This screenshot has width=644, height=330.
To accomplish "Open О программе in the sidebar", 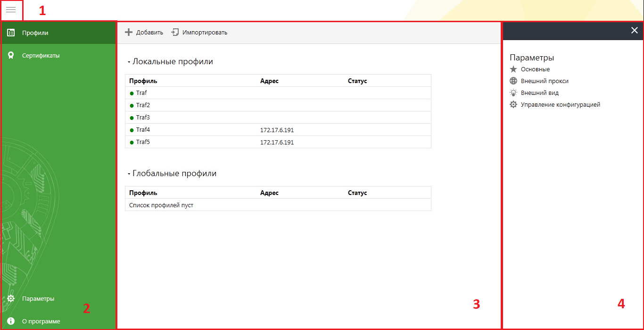I will (41, 321).
